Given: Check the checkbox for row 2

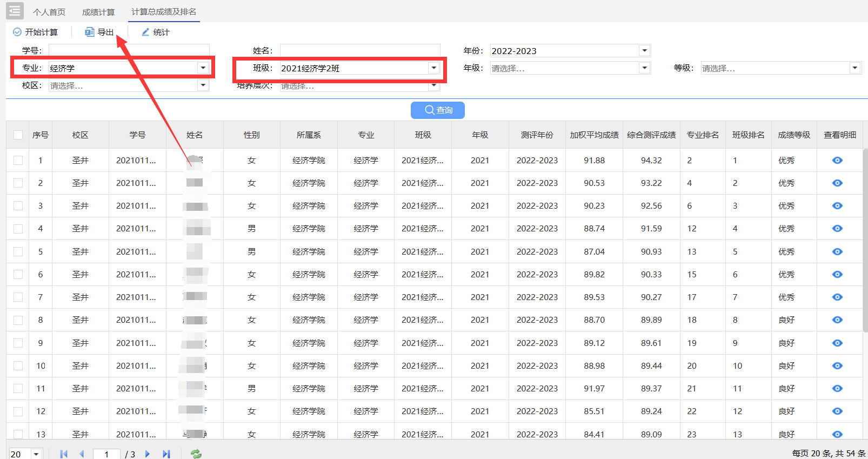Looking at the screenshot, I should (18, 183).
